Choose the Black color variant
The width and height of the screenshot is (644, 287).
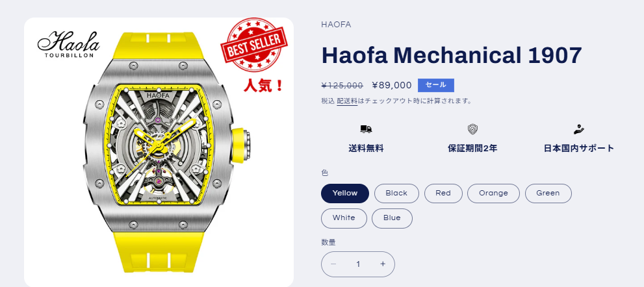point(396,193)
